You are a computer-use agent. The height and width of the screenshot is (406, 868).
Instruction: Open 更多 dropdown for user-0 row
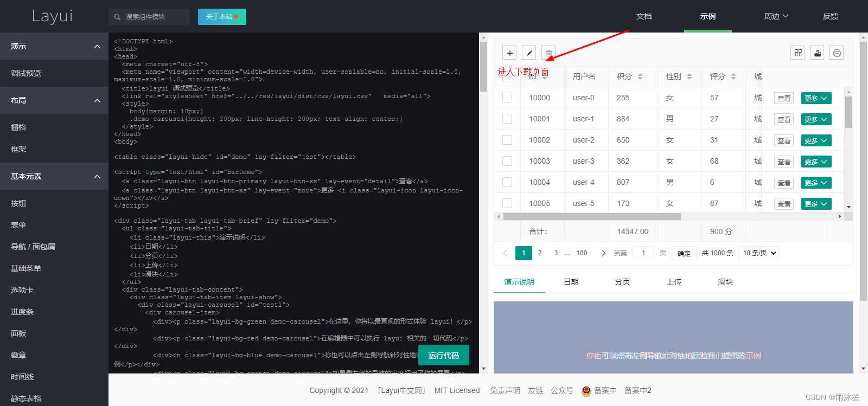(x=816, y=98)
